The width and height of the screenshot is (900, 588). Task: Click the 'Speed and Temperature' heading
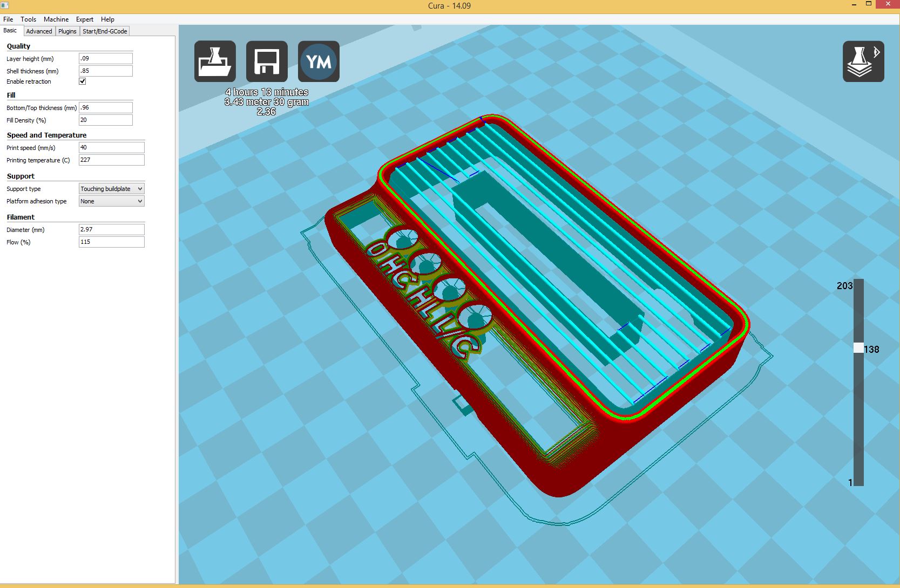tap(46, 135)
